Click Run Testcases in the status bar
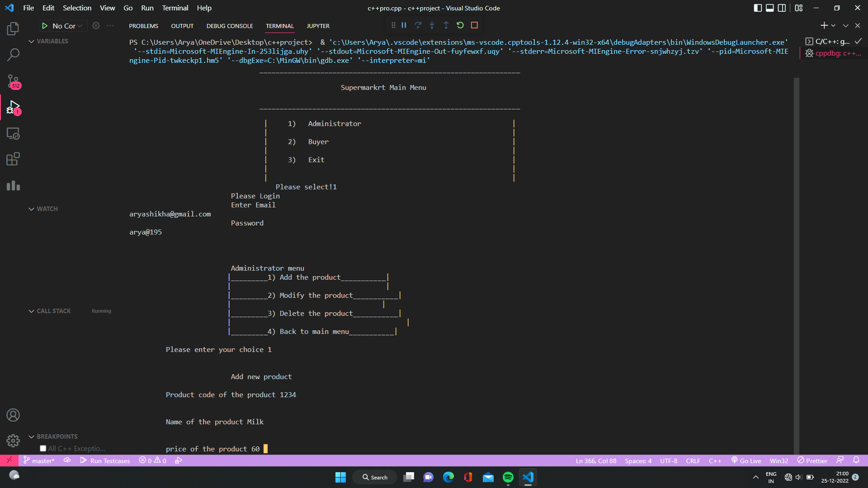 point(109,460)
